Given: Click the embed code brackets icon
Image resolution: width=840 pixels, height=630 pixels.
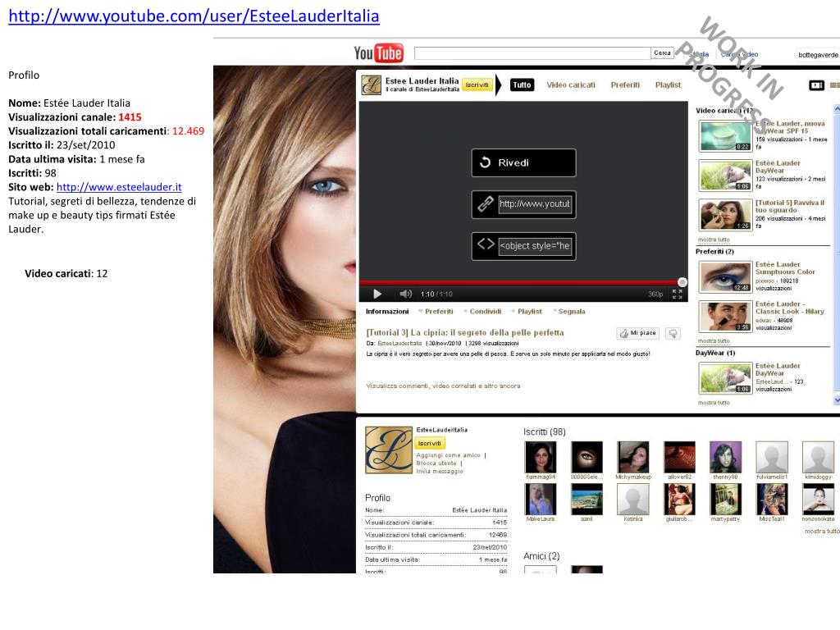Looking at the screenshot, I should click(x=486, y=244).
